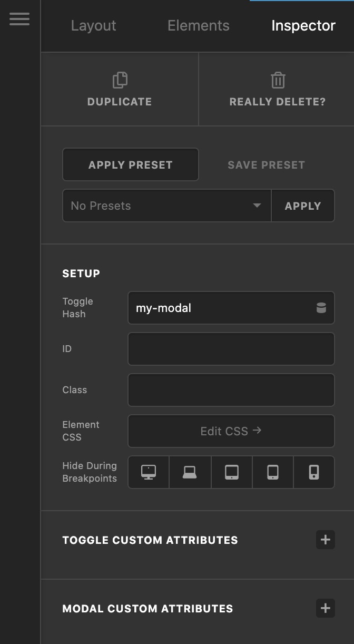The height and width of the screenshot is (644, 354).
Task: Hide on extra-large desktop monitor breakpoint
Action: tap(149, 472)
